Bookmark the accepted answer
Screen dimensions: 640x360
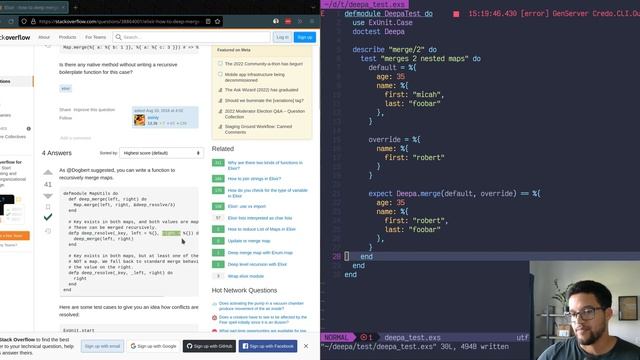pos(48,207)
